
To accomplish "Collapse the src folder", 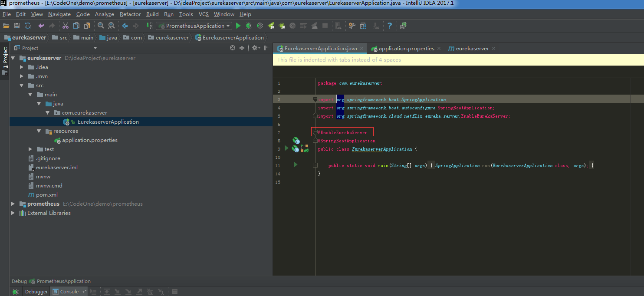I will tap(22, 85).
